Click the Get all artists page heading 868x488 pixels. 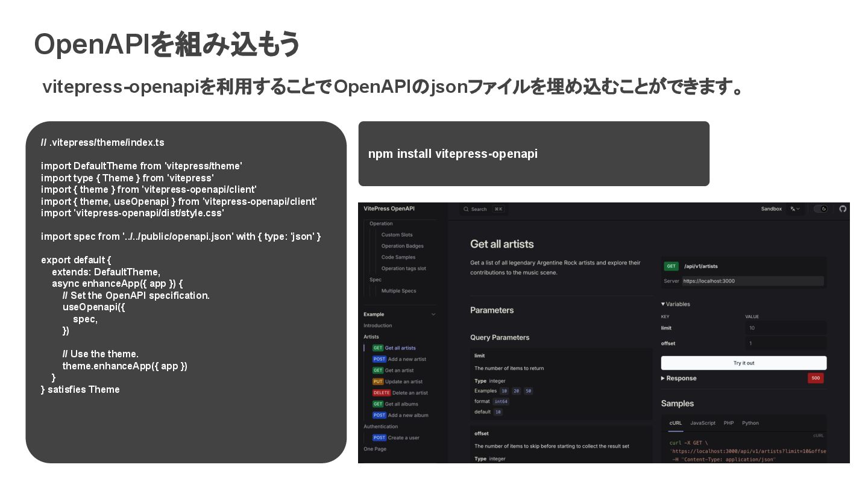[x=502, y=244]
